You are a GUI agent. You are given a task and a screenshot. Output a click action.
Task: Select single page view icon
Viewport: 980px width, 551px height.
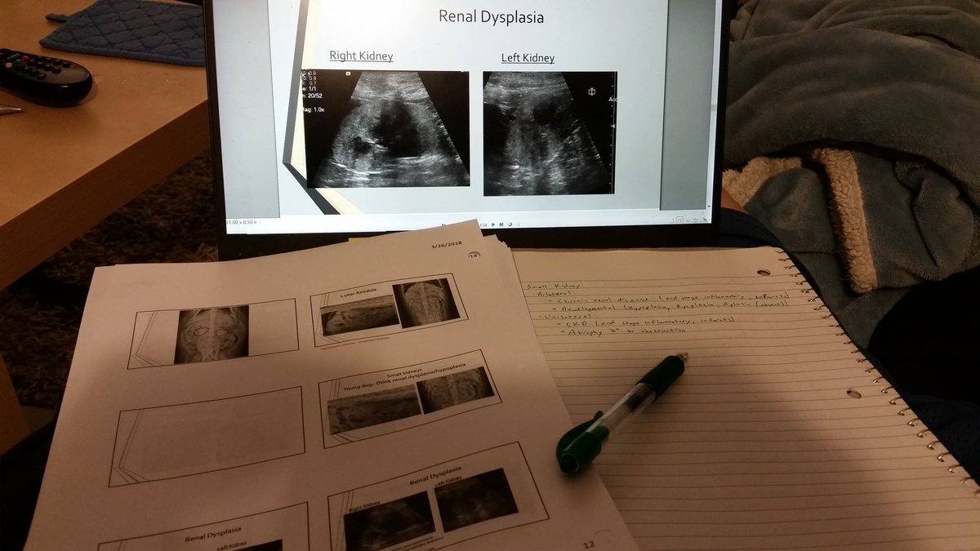click(x=671, y=220)
